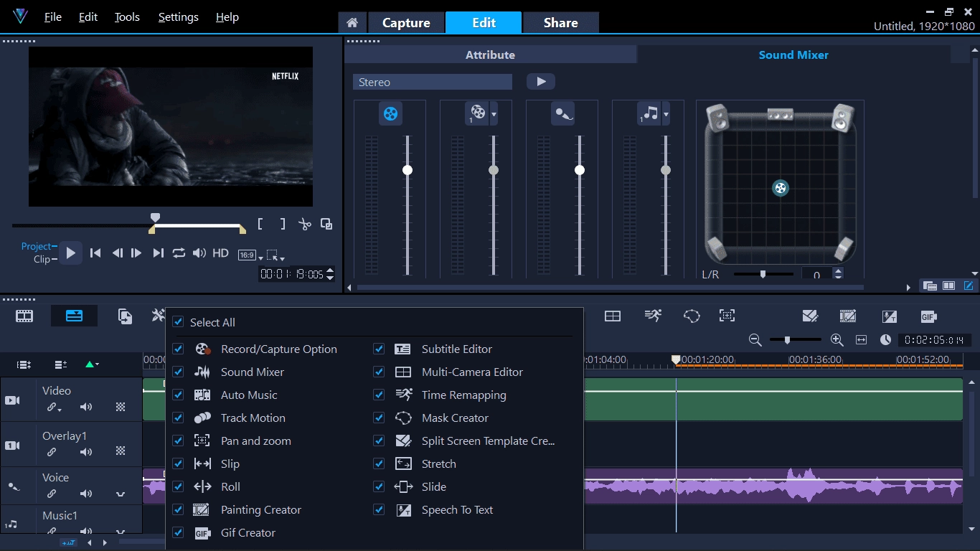Viewport: 980px width, 551px height.
Task: Uncheck Record/Capture Option checkbox
Action: click(x=178, y=349)
